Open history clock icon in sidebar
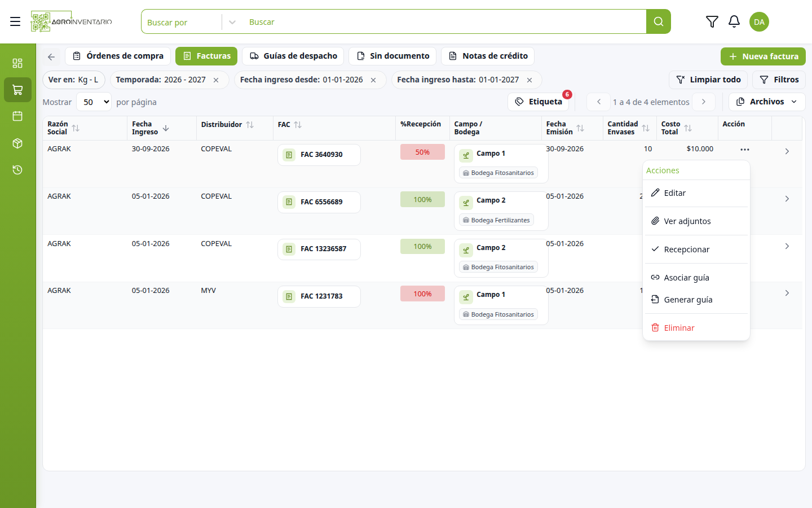Viewport: 812px width, 508px height. [x=17, y=170]
